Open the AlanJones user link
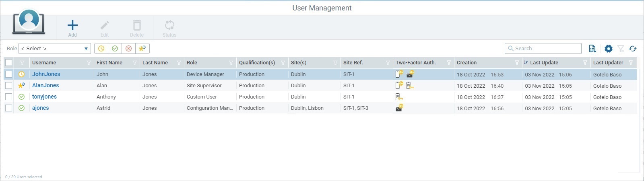Viewport: 644px width, 181px height. click(x=45, y=85)
